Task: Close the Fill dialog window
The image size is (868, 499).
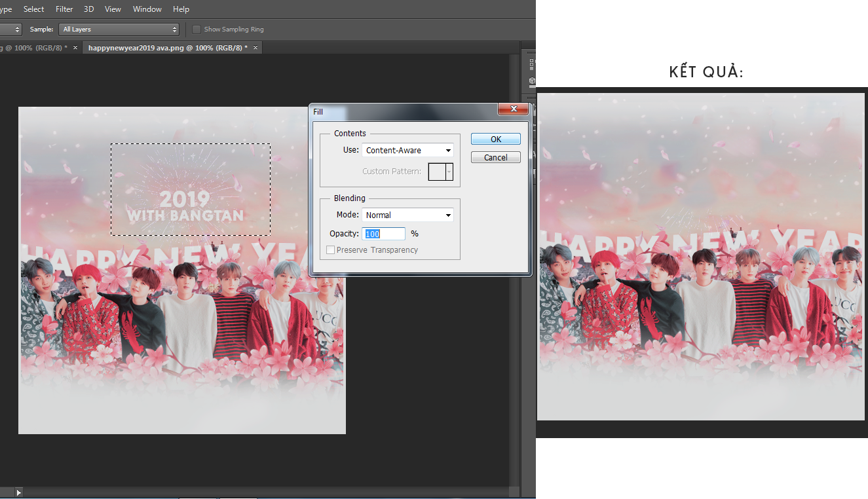Action: pos(514,109)
